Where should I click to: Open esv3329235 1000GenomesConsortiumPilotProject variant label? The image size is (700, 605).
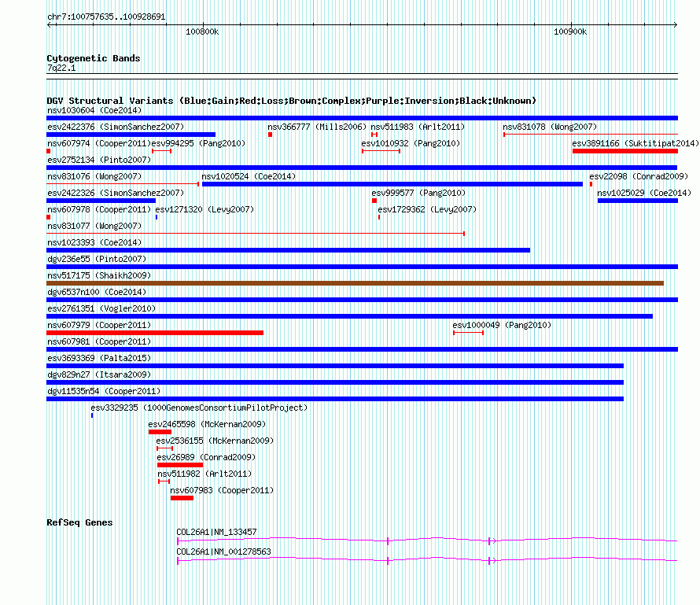coord(198,408)
